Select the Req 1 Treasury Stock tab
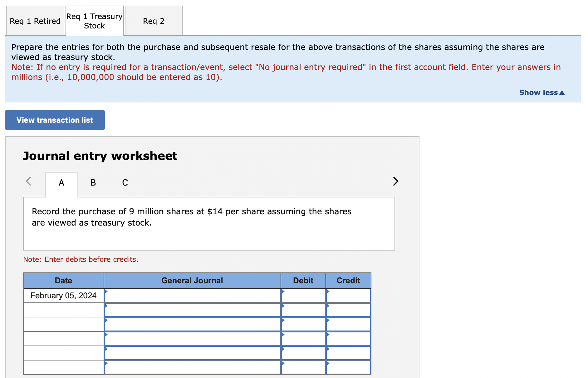588x378 pixels. (95, 21)
